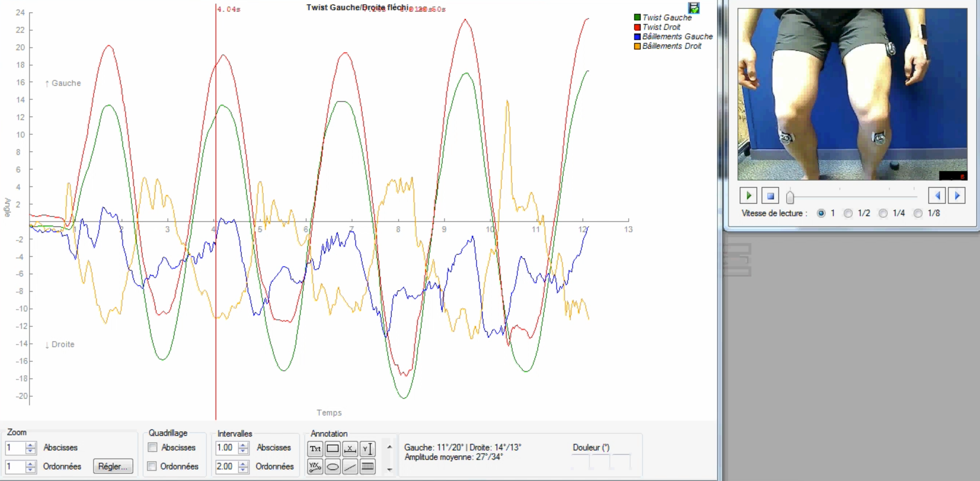Select the X interval measurement tool
The height and width of the screenshot is (481, 980).
(x=350, y=449)
